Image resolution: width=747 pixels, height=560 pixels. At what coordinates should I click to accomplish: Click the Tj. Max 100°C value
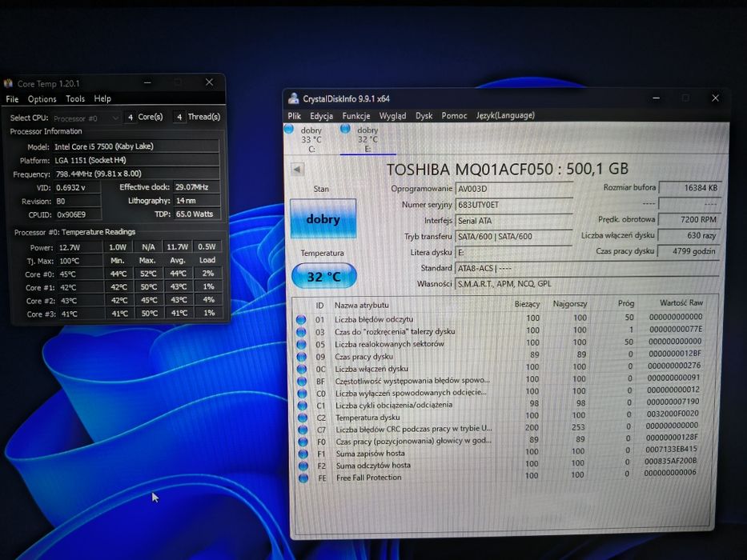click(x=80, y=261)
